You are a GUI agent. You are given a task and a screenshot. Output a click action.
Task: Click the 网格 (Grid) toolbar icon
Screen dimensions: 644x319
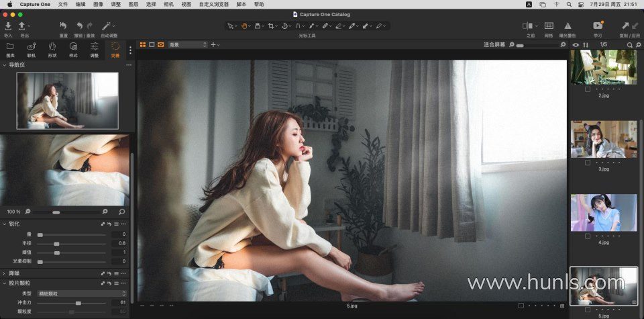point(549,26)
